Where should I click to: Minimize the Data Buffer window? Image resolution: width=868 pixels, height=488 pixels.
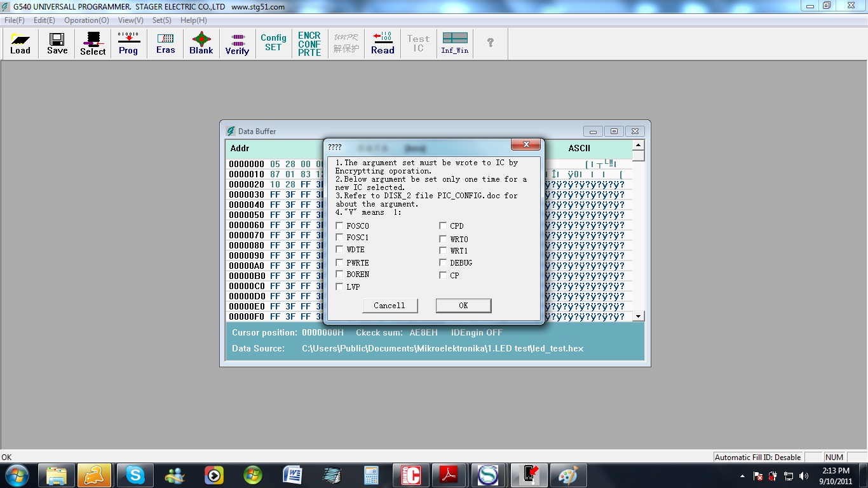tap(593, 132)
